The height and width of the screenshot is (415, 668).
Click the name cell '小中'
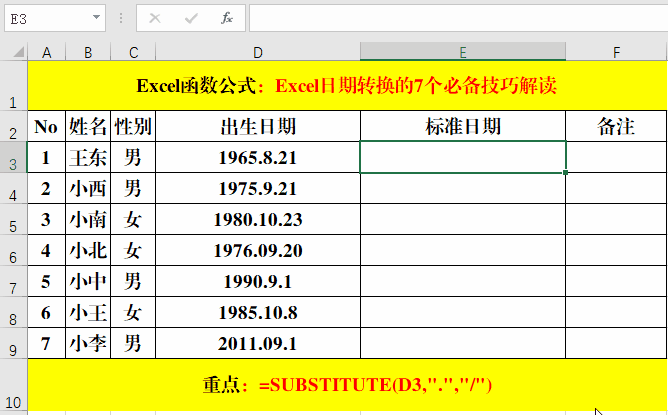88,282
